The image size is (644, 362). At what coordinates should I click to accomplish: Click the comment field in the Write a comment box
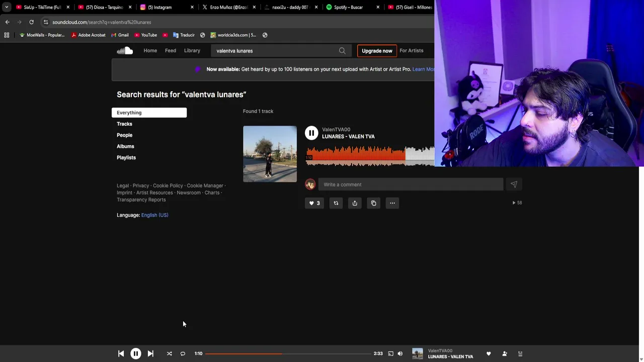411,185
